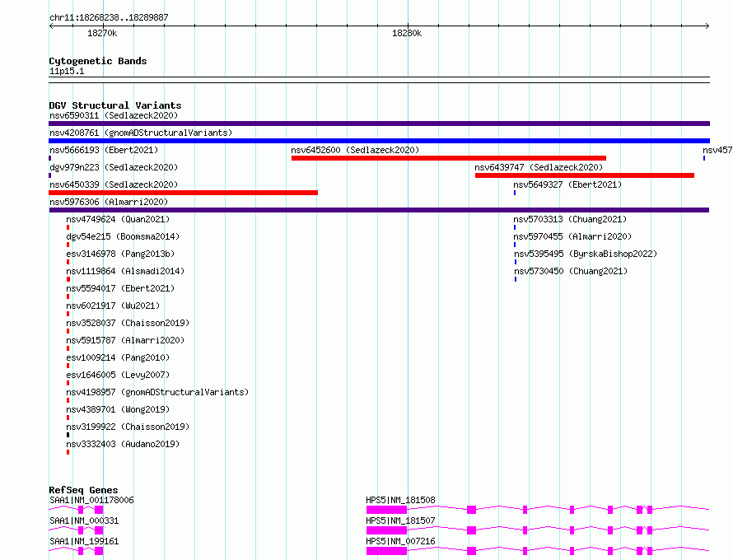Click HPS5|NM_181507 gene label
The height and width of the screenshot is (560, 733).
(x=400, y=520)
